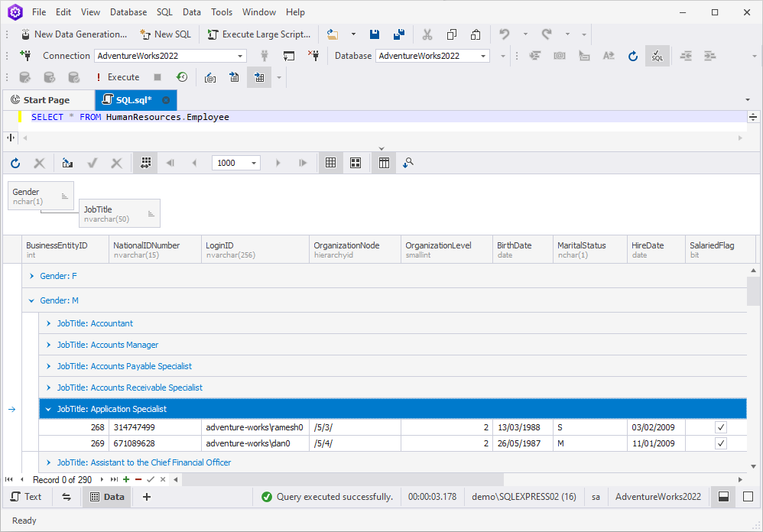The height and width of the screenshot is (532, 763).
Task: Switch to the Start Page tab
Action: pos(47,100)
